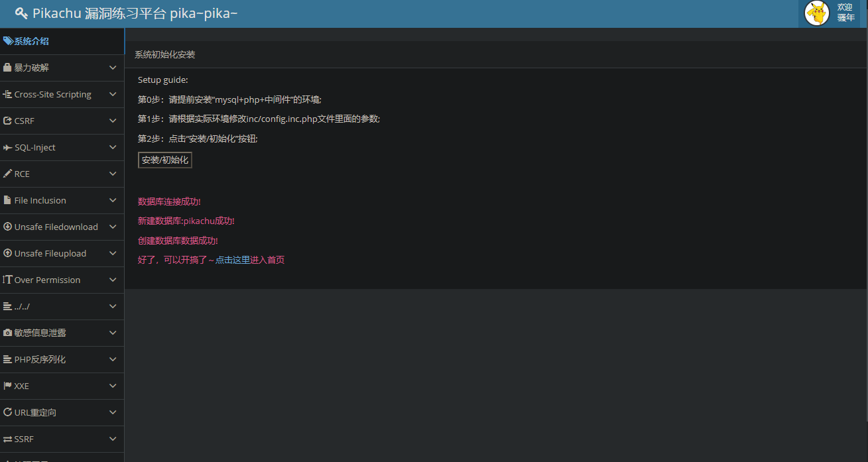Open the SSRF sidebar menu
Screen dimensions: 868x462
(x=62, y=439)
